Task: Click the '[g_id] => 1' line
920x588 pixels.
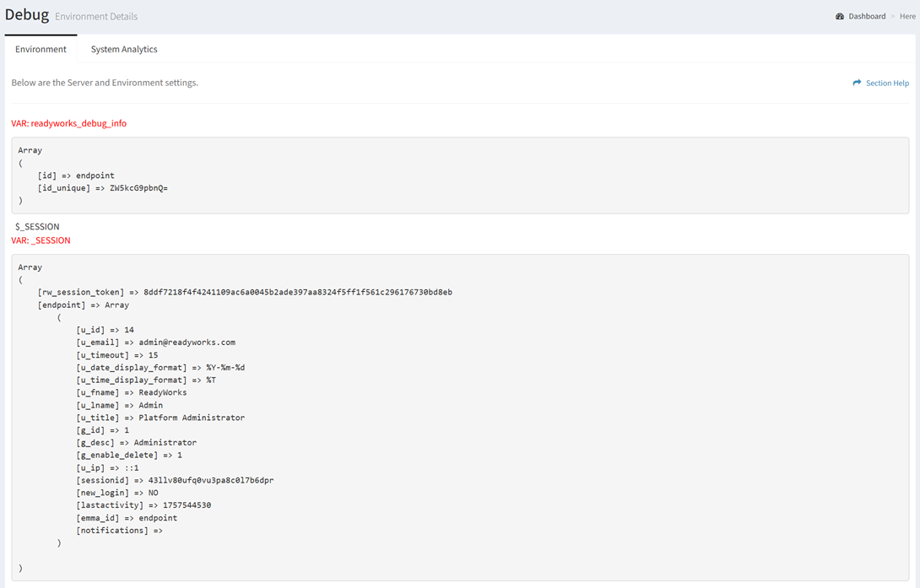Action: click(103, 429)
